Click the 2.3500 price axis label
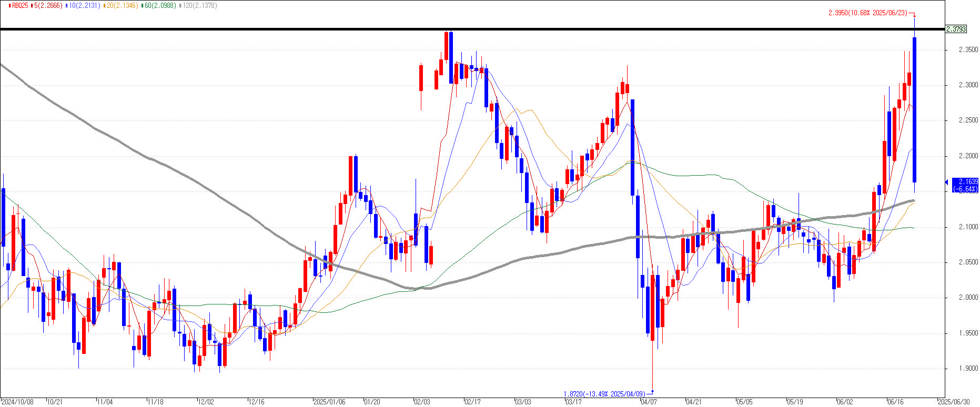The image size is (980, 407). [968, 50]
